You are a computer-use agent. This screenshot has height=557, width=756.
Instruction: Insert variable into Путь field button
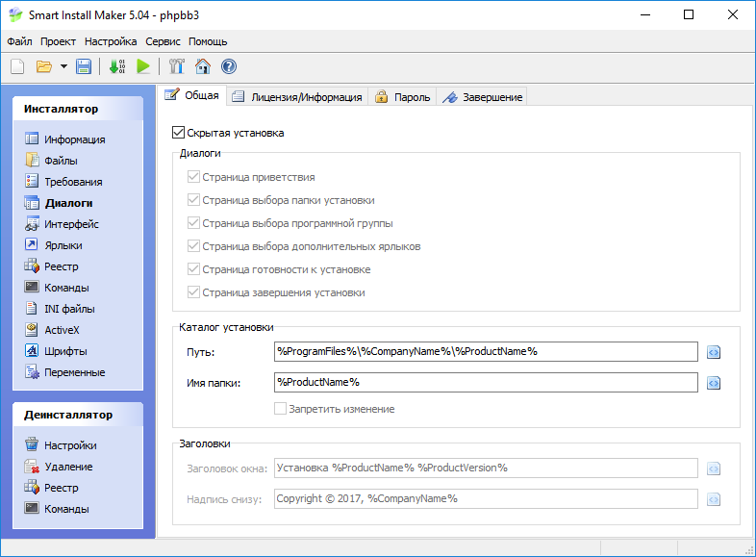click(x=714, y=352)
